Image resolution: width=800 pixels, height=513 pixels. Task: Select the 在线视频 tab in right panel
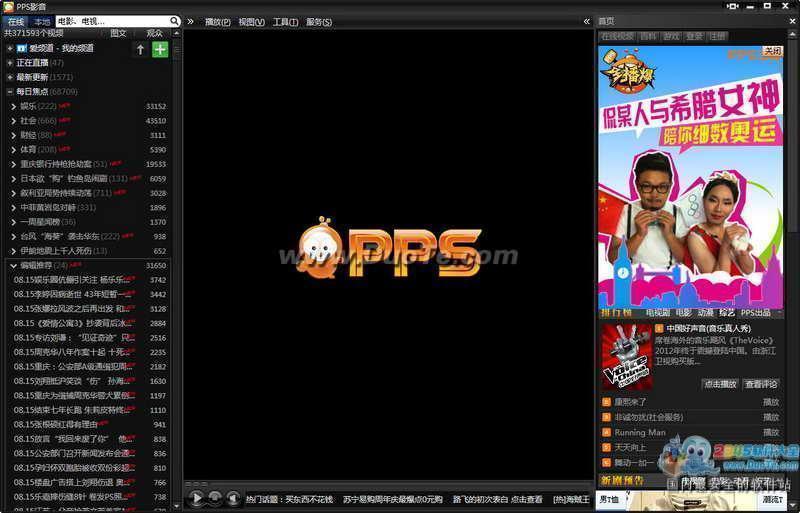tap(617, 36)
